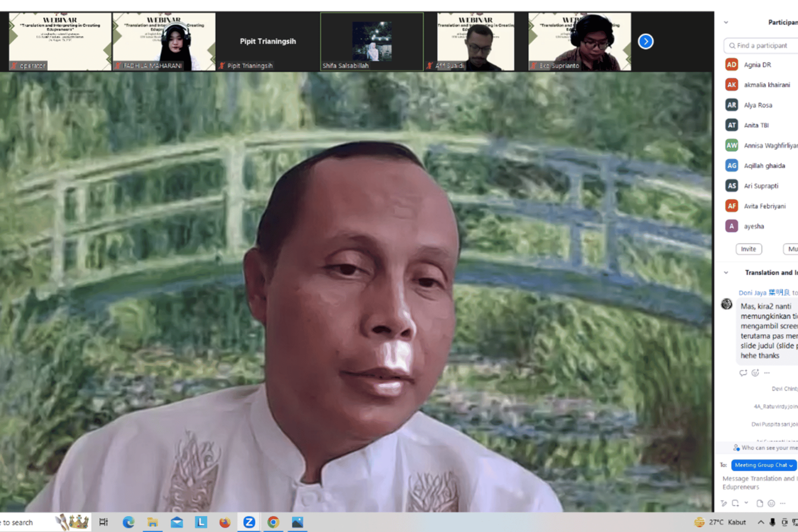The width and height of the screenshot is (798, 532).
Task: Click Doni Jaya's chat avatar
Action: click(x=727, y=304)
